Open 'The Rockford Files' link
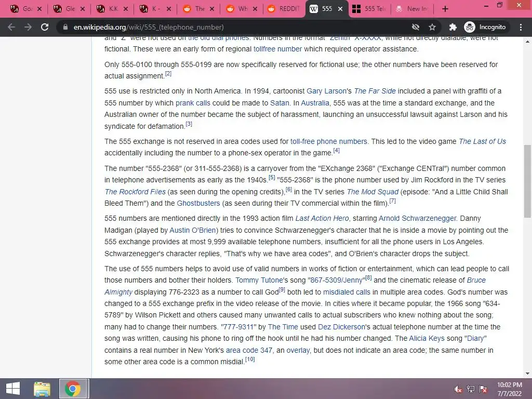 pyautogui.click(x=135, y=192)
